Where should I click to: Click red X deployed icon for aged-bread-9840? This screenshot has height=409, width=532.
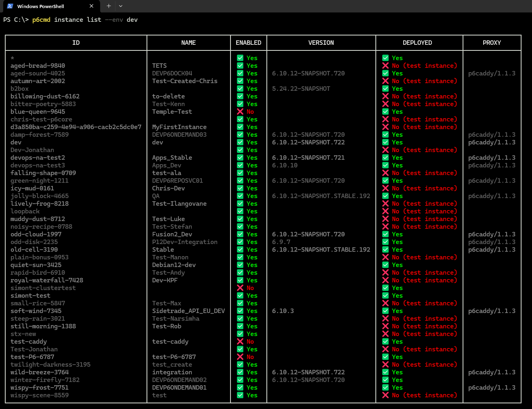click(x=385, y=66)
